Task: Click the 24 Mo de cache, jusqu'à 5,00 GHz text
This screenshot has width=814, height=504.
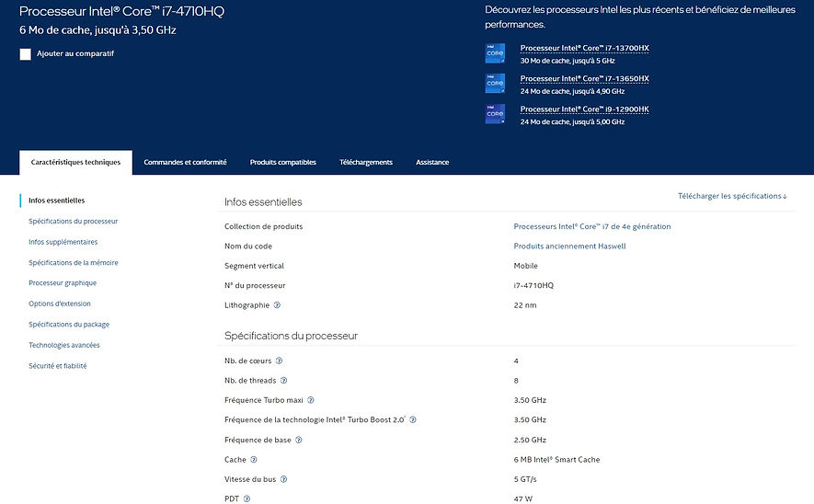Action: coord(572,122)
